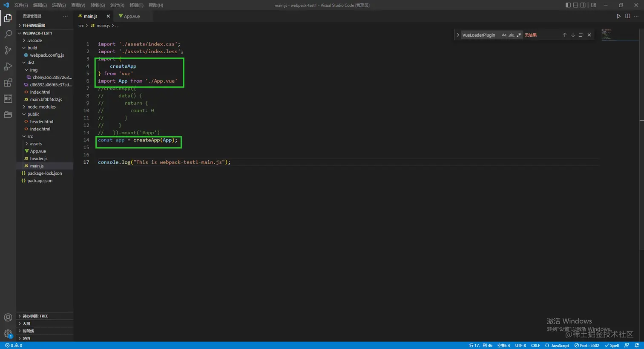Go to previous match in find widget
644x349 pixels.
click(x=565, y=35)
